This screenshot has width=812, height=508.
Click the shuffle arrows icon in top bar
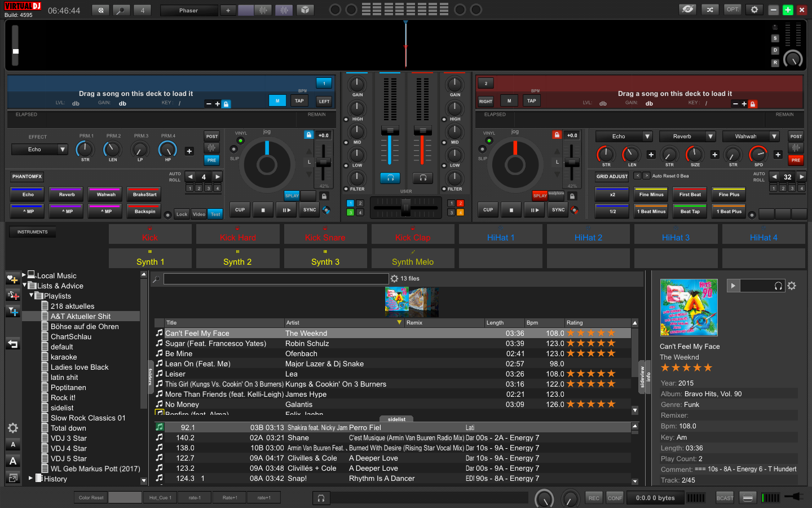point(710,10)
